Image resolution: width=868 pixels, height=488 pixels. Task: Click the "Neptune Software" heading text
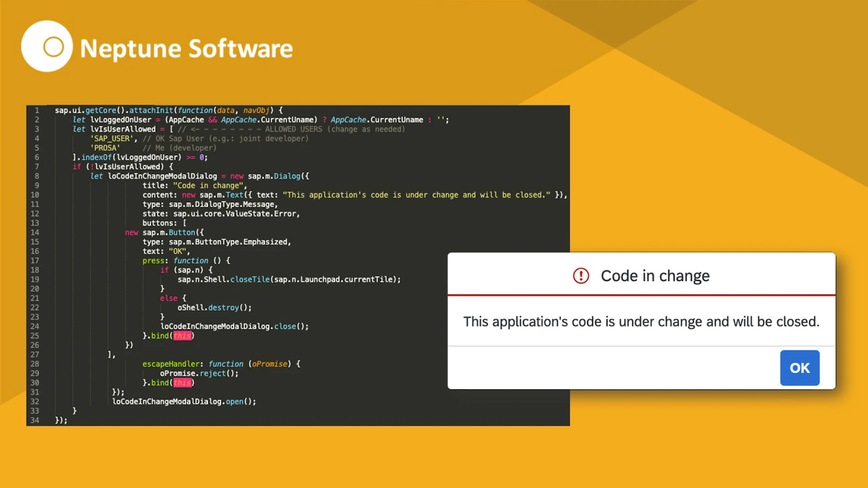[187, 48]
